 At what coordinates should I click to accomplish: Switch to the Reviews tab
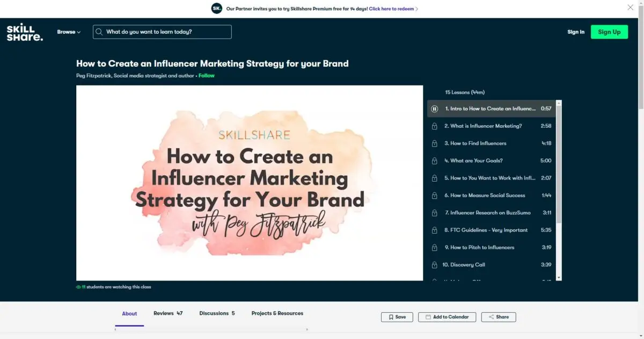pos(168,313)
